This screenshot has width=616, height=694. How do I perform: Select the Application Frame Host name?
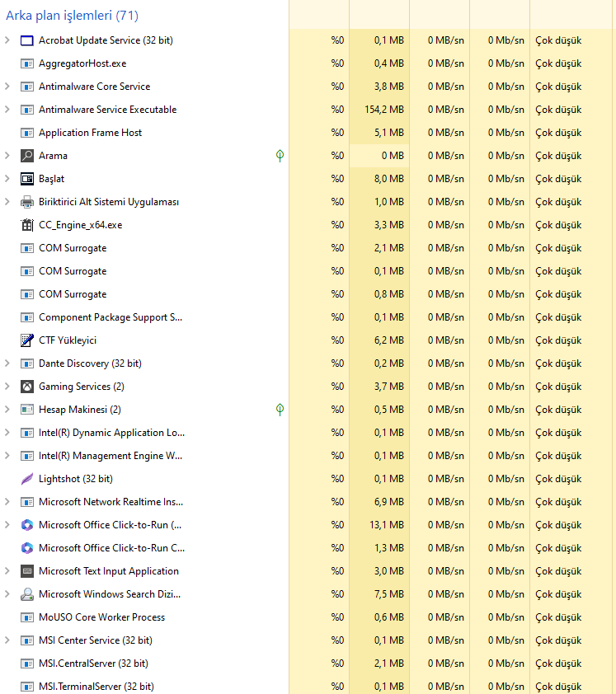91,133
